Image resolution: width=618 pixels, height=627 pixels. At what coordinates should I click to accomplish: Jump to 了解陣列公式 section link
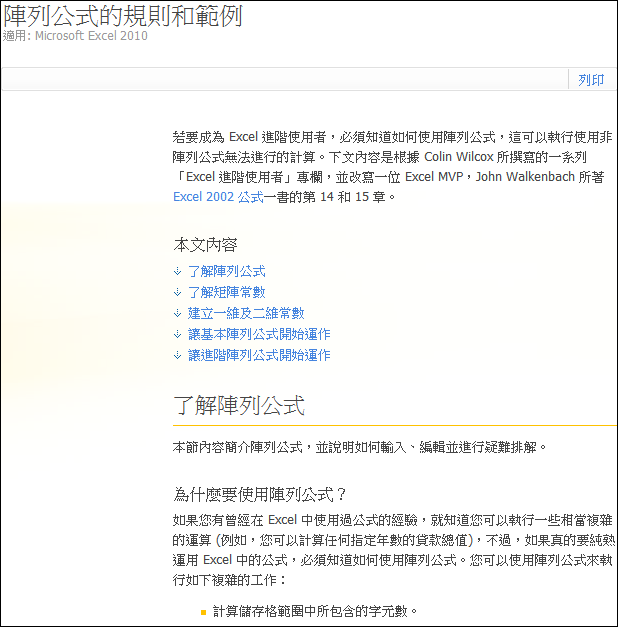[226, 271]
